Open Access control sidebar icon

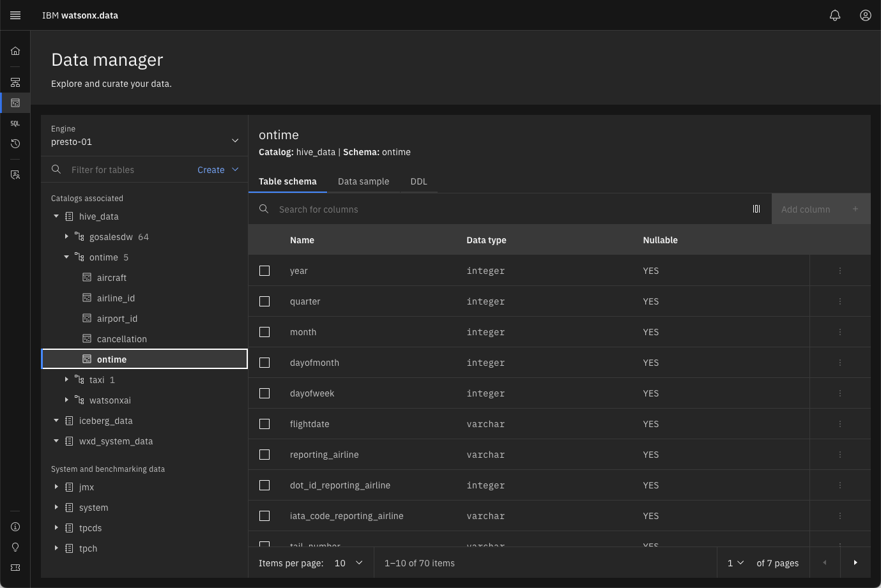tap(15, 174)
